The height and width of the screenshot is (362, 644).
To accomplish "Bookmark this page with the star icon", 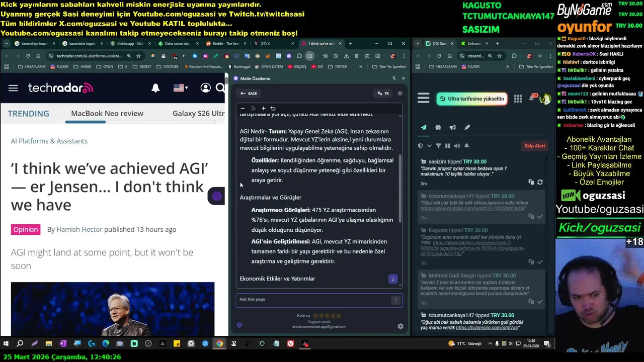I will click(139, 56).
